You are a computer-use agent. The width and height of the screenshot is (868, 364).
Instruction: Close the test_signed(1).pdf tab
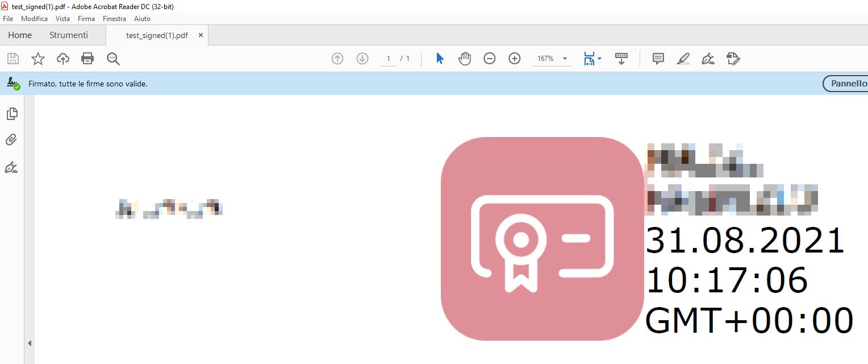tap(201, 35)
